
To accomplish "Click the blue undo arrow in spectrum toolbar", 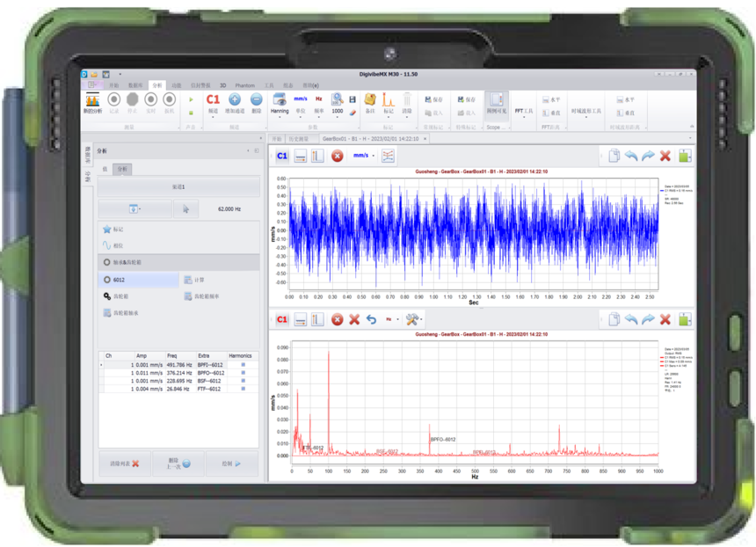I will [371, 319].
